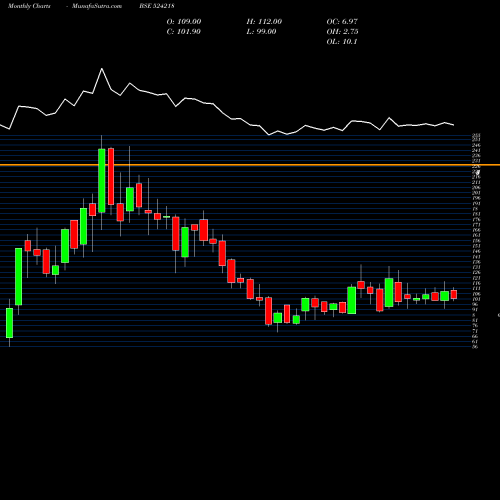Image resolution: width=500 pixels, height=500 pixels.
Task: Click the close value "C: 101.90"
Action: click(x=183, y=31)
